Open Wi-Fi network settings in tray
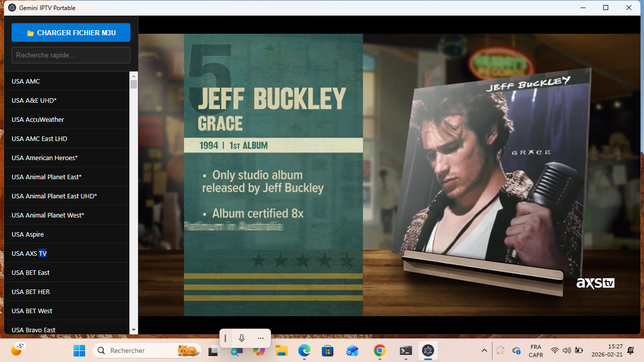 point(555,350)
